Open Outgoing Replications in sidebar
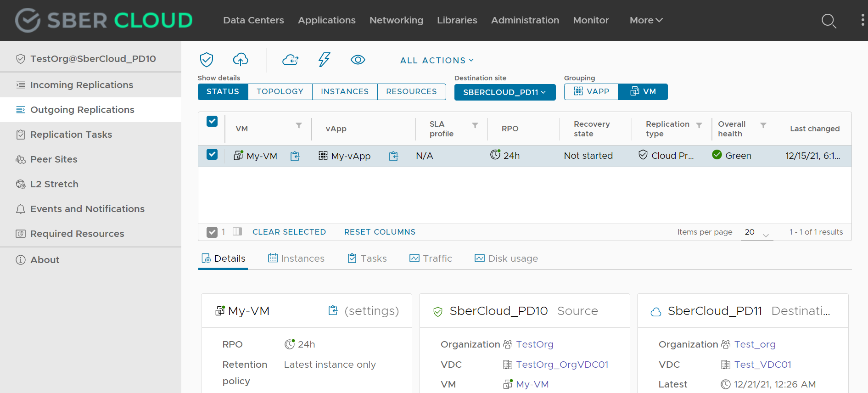Viewport: 868px width, 393px height. 90,110
